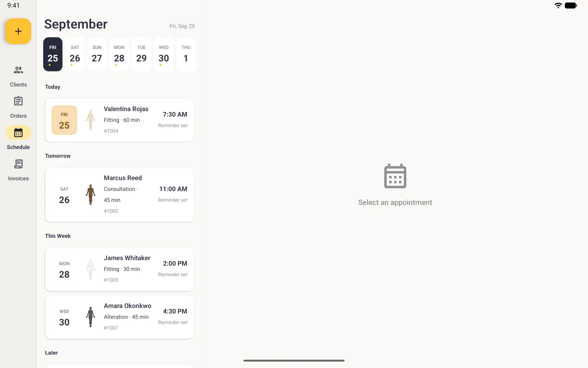Viewport: 588px width, 368px height.
Task: Select Sunday 27 in the week strip
Action: pos(97,54)
